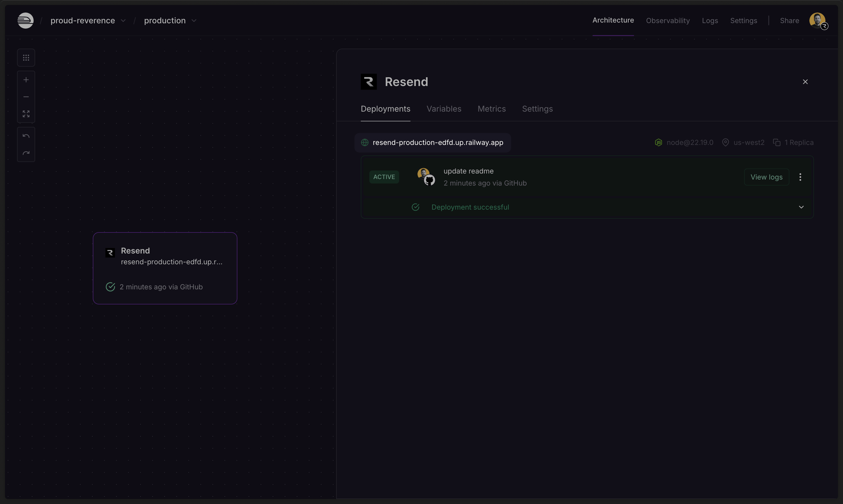Click the Railway logo home icon
This screenshot has width=843, height=504.
tap(26, 20)
